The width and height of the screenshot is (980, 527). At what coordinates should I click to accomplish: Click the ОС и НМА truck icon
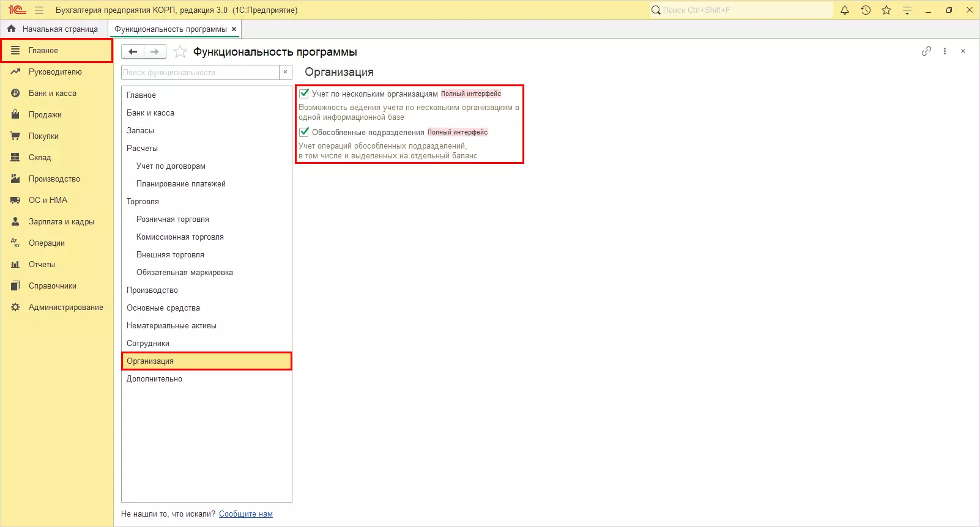(15, 200)
